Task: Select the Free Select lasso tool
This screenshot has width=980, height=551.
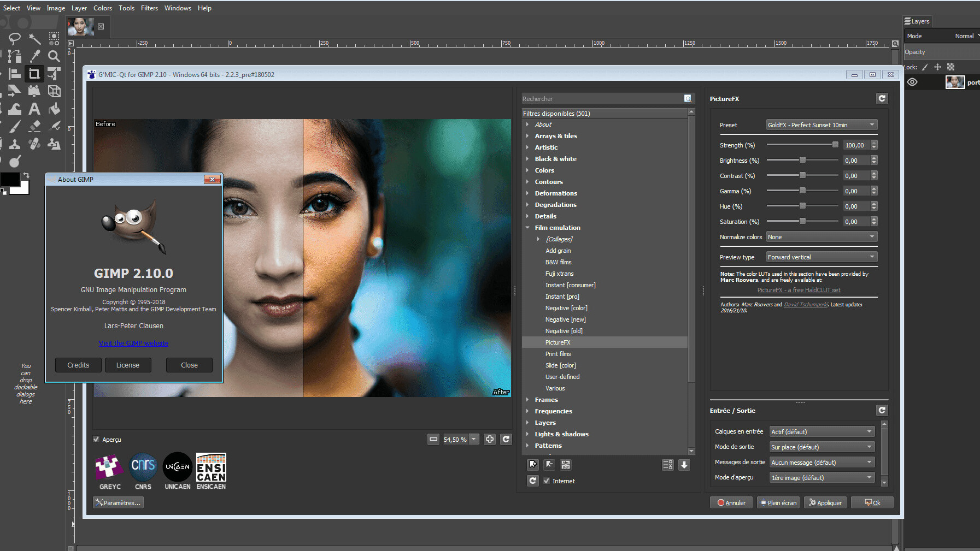Action: point(14,38)
